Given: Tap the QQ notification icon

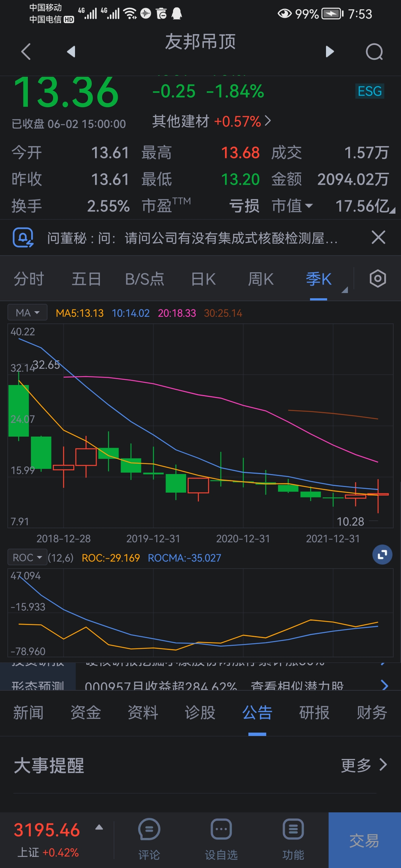Looking at the screenshot, I should 177,13.
